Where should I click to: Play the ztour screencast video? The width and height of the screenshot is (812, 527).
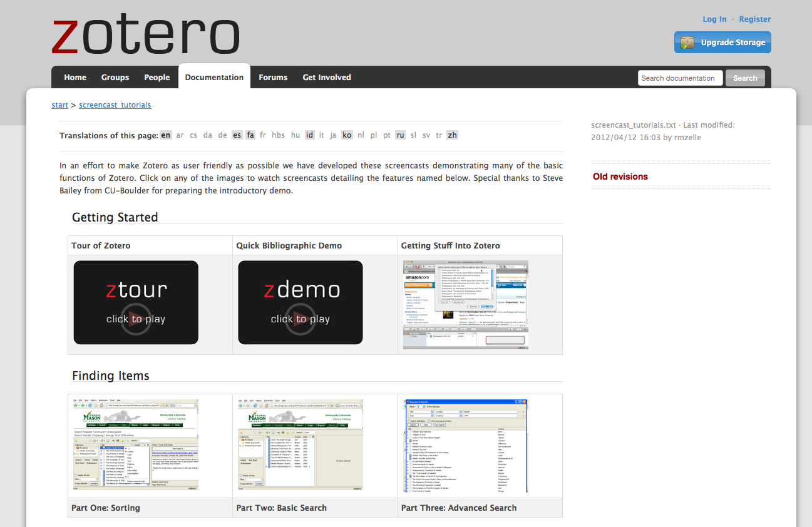[x=136, y=303]
